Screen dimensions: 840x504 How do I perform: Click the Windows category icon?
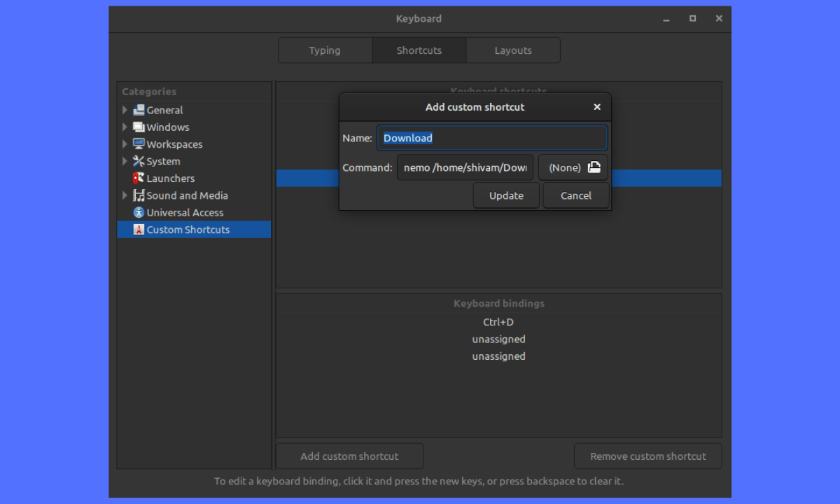[x=139, y=127]
